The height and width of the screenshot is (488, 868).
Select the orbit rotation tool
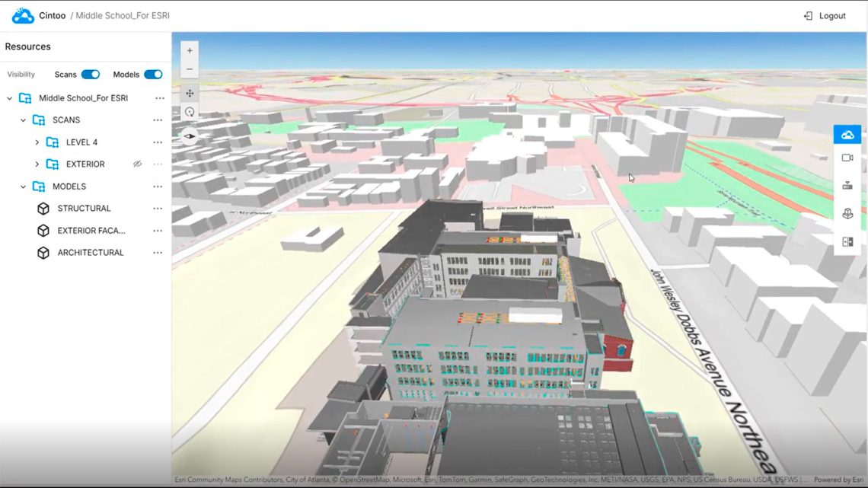point(189,111)
